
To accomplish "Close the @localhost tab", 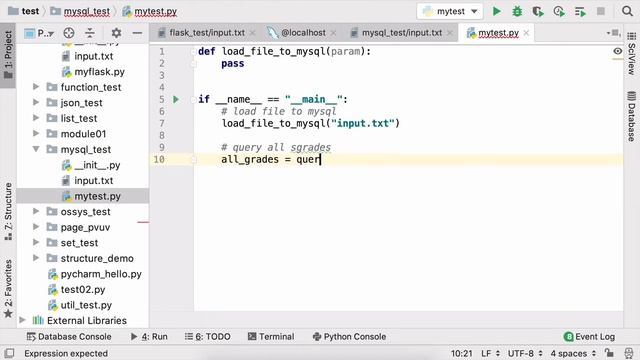I will click(x=333, y=33).
